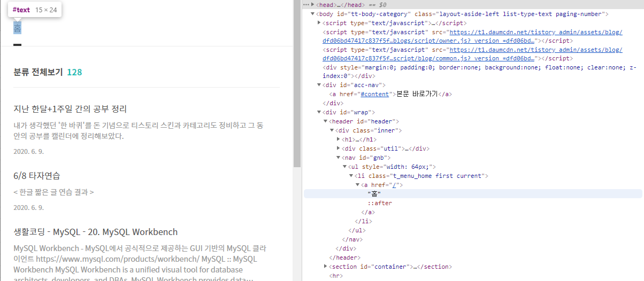The width and height of the screenshot is (644, 281).
Task: Collapse the a href anchor node
Action: [x=358, y=185]
